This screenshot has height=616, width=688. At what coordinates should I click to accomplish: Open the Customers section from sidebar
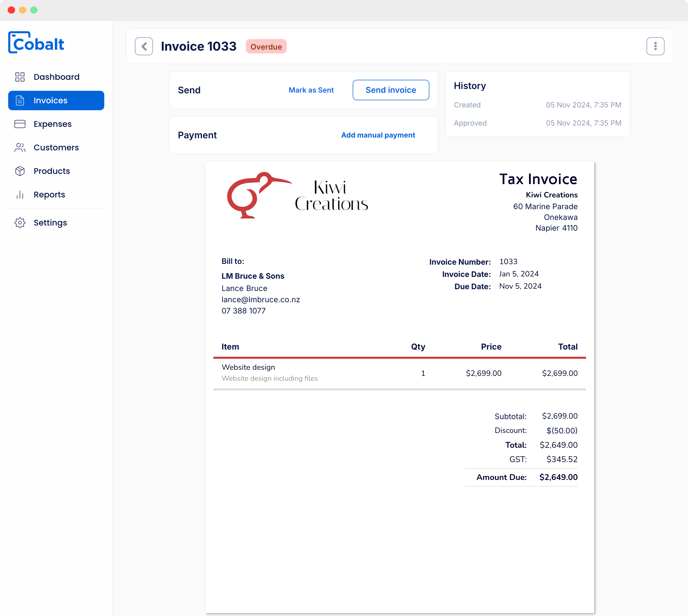tap(56, 148)
